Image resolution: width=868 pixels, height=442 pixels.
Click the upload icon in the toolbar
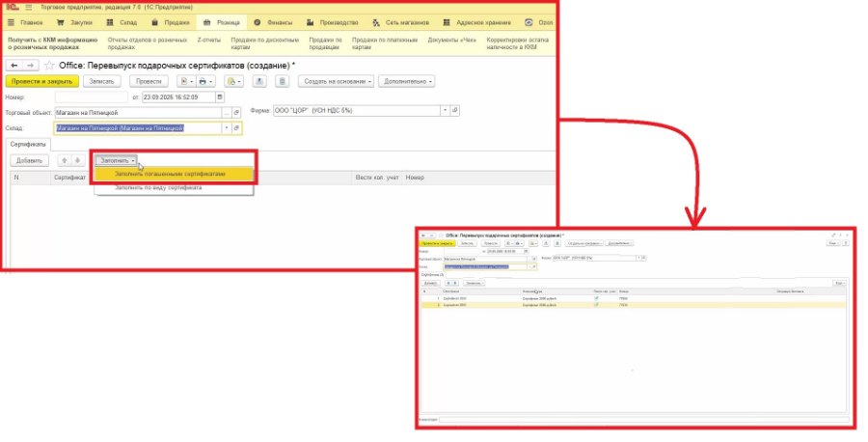[x=259, y=81]
